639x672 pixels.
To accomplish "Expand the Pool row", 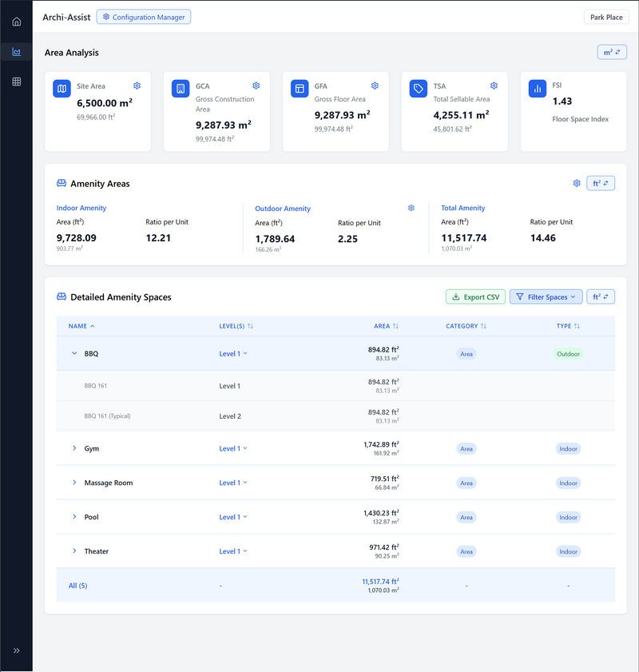I will point(74,517).
